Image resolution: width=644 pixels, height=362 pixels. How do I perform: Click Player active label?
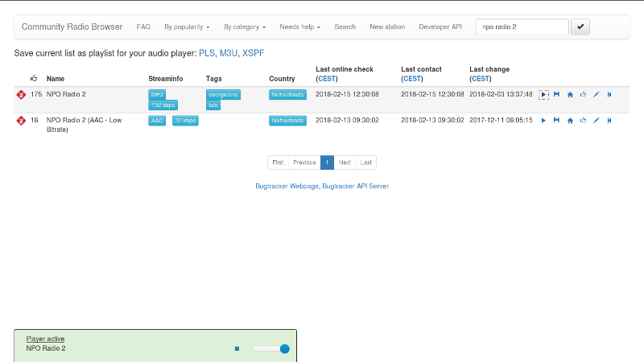pyautogui.click(x=45, y=339)
